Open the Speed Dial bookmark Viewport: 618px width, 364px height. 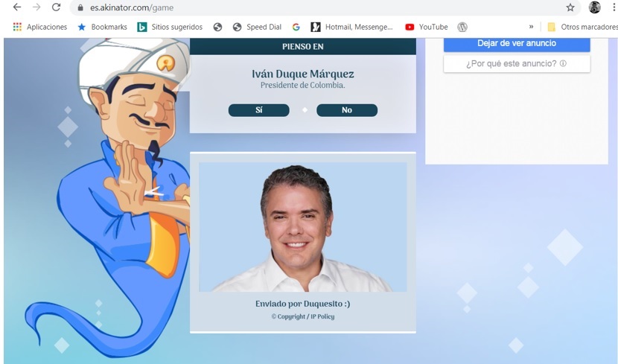point(257,27)
